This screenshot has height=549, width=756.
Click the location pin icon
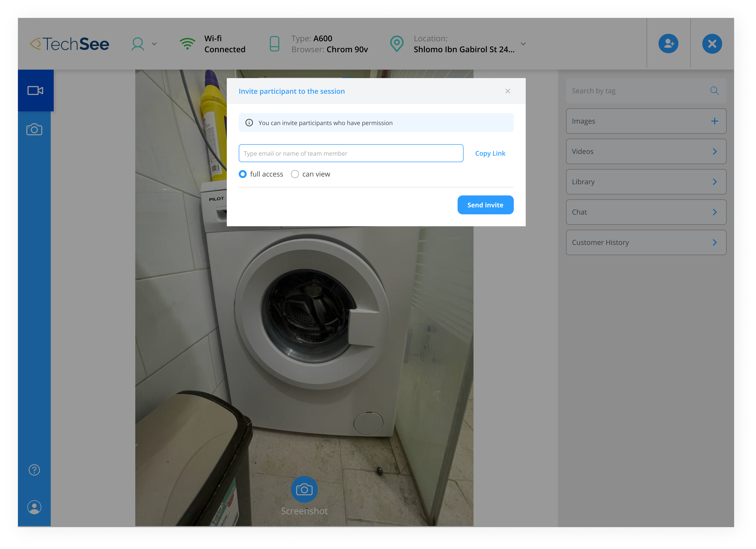point(397,44)
